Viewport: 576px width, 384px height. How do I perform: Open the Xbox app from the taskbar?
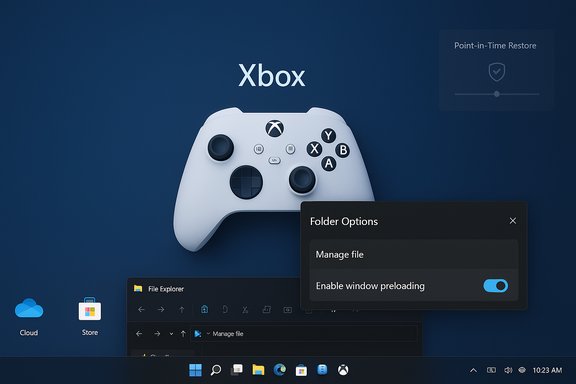pos(343,370)
